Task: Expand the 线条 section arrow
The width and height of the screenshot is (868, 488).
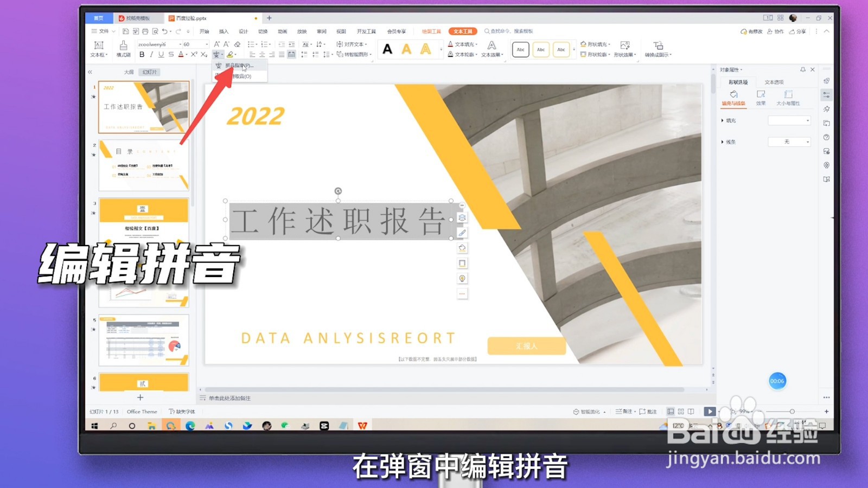Action: [x=722, y=142]
